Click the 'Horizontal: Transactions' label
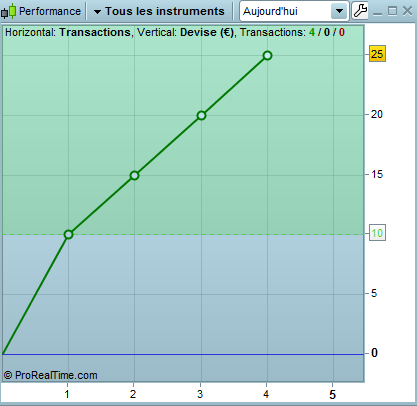 (68, 32)
